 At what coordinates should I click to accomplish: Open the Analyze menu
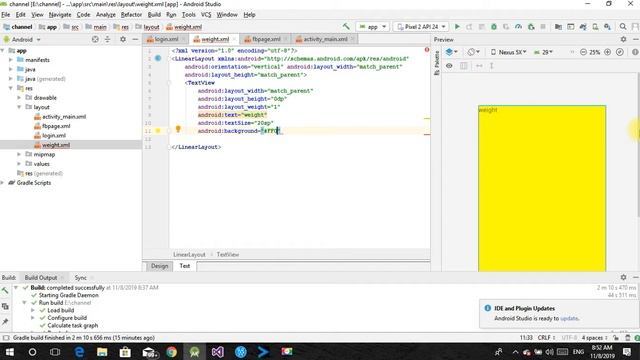[105, 14]
